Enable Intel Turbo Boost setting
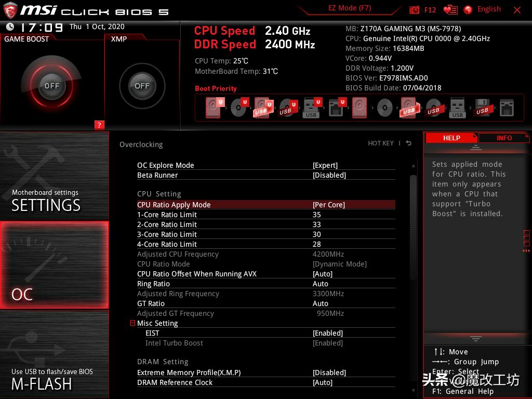The width and height of the screenshot is (532, 399). coord(332,343)
